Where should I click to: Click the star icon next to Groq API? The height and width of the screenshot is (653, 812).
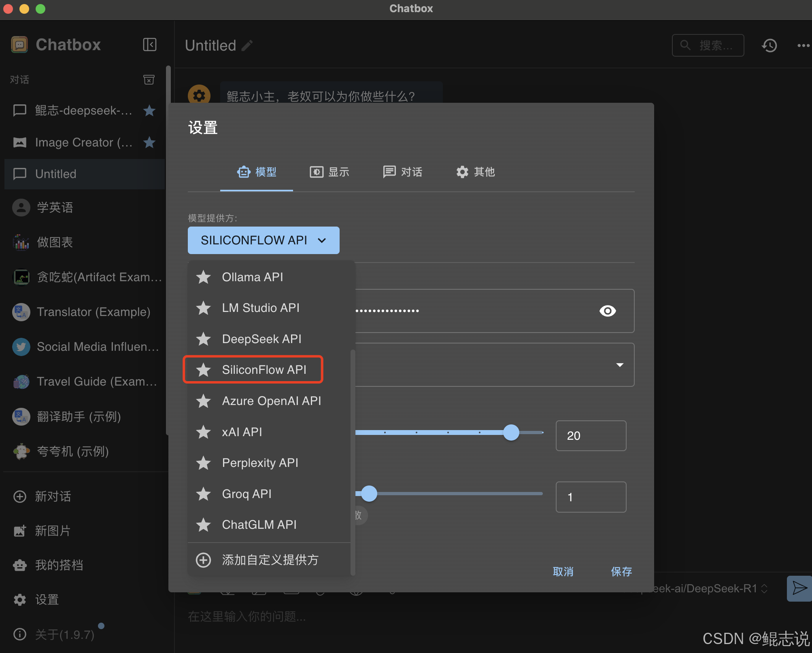pyautogui.click(x=203, y=494)
